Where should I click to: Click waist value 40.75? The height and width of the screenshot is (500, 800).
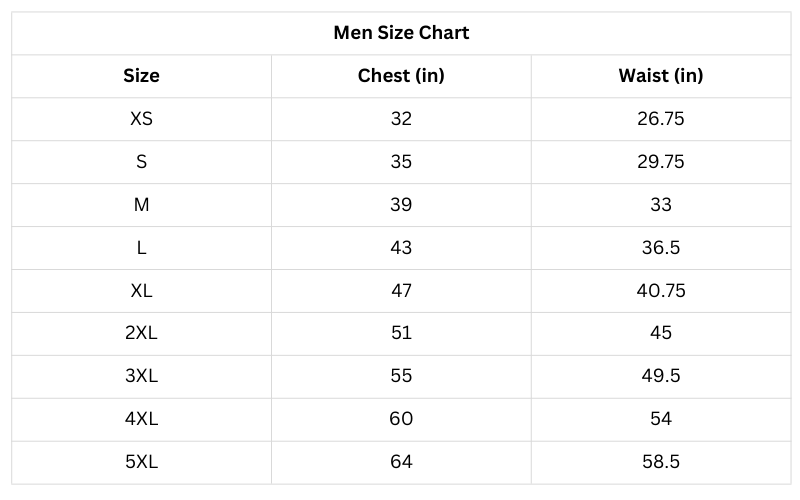(x=660, y=291)
